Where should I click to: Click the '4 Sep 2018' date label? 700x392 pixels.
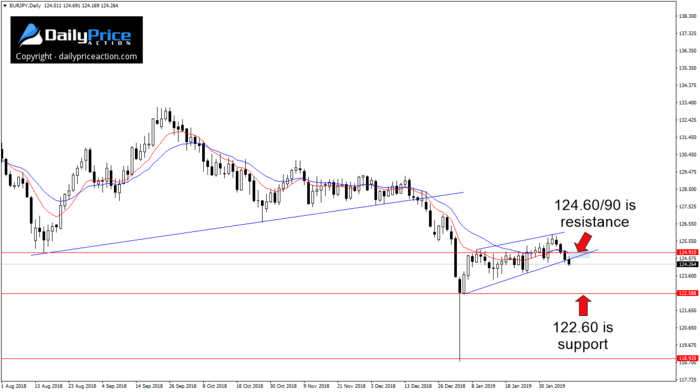tap(114, 386)
